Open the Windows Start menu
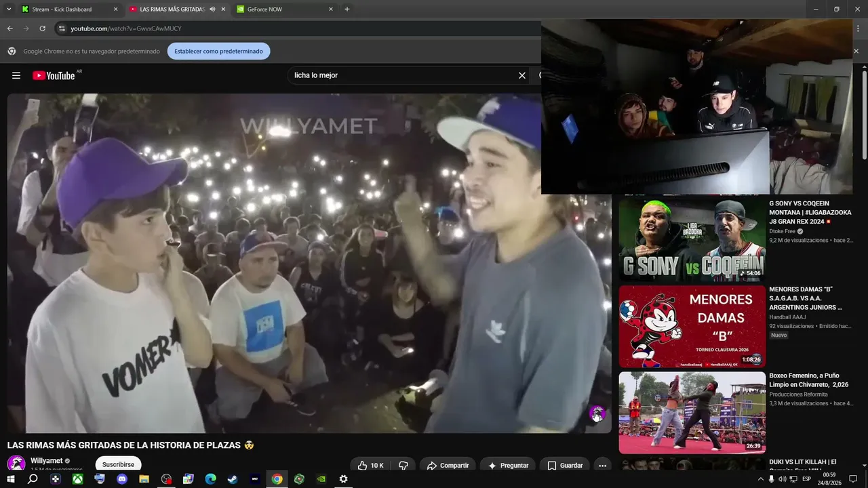Image resolution: width=868 pixels, height=488 pixels. 10,479
